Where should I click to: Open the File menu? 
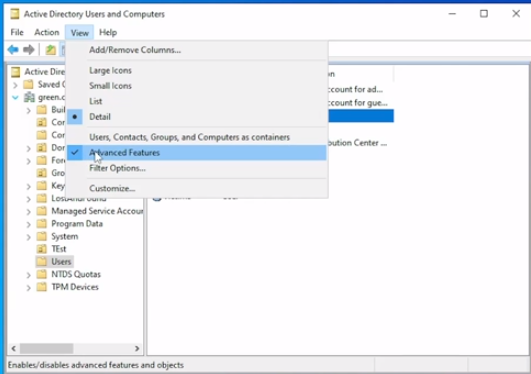pyautogui.click(x=17, y=33)
